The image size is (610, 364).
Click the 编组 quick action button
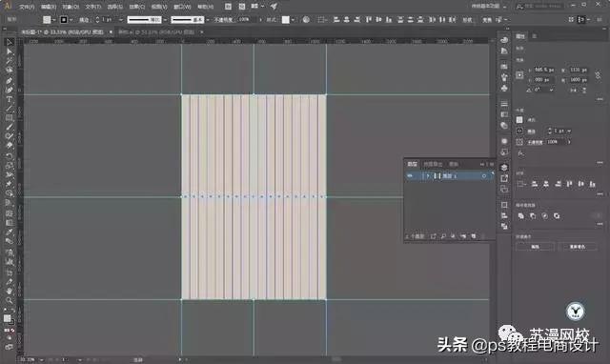click(535, 247)
